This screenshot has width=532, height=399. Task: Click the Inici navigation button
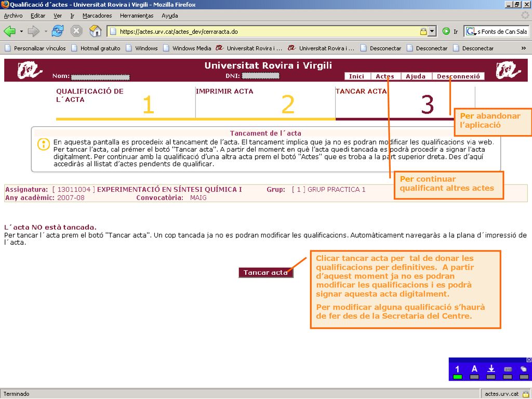(357, 76)
